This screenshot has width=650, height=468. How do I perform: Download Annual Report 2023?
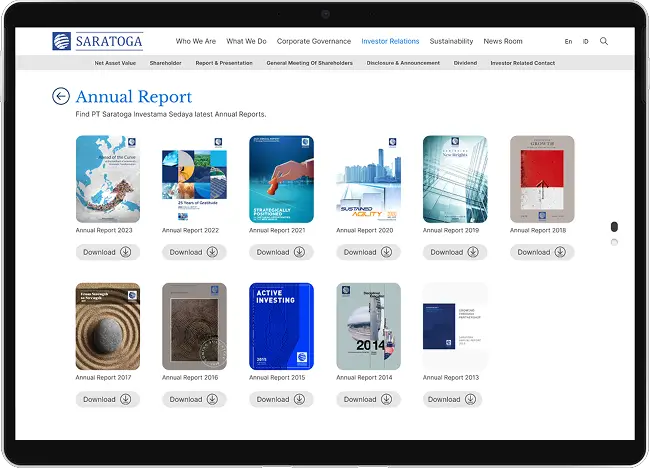(108, 252)
